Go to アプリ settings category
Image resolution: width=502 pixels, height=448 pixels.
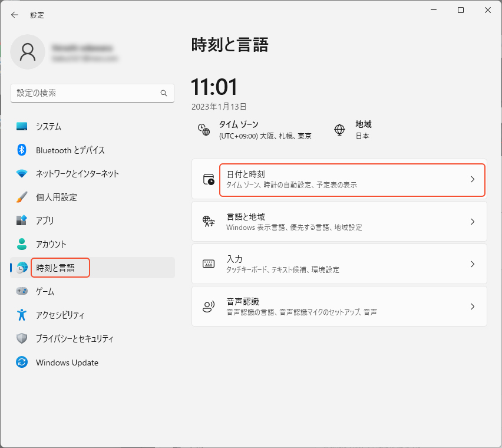click(45, 220)
